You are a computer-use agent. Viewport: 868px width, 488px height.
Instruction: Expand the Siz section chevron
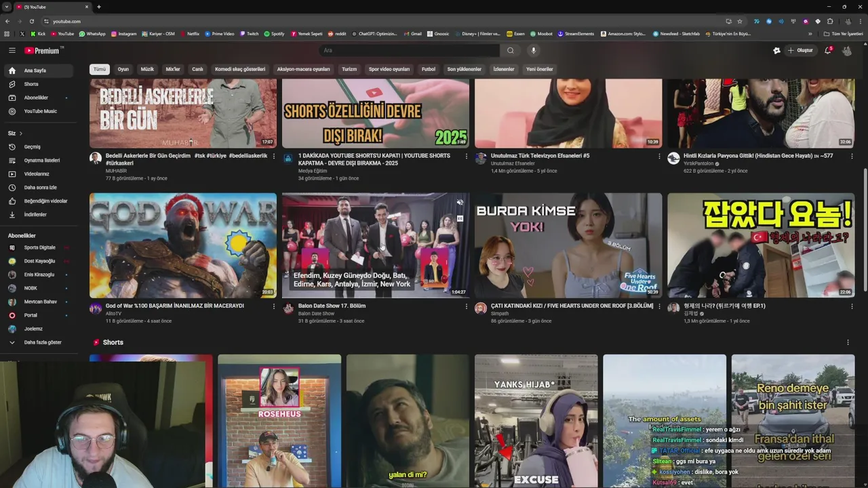tap(20, 134)
